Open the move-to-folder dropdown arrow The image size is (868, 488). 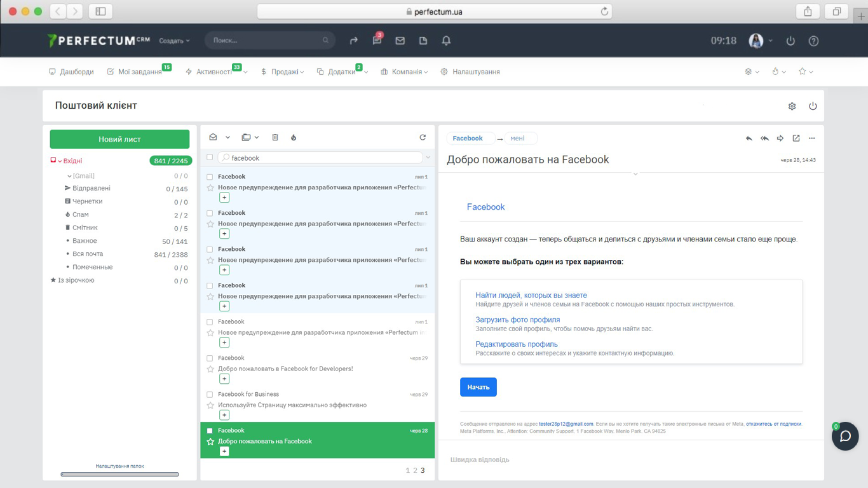(x=257, y=138)
